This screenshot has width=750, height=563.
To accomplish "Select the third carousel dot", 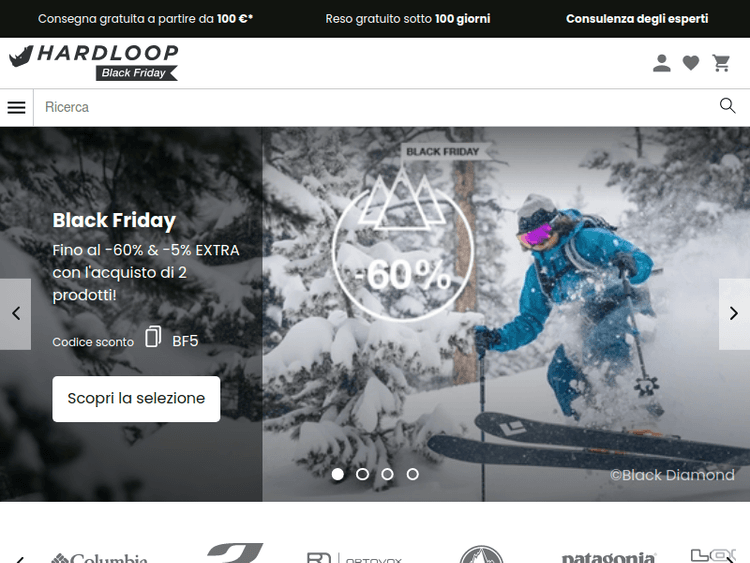I will [x=387, y=474].
